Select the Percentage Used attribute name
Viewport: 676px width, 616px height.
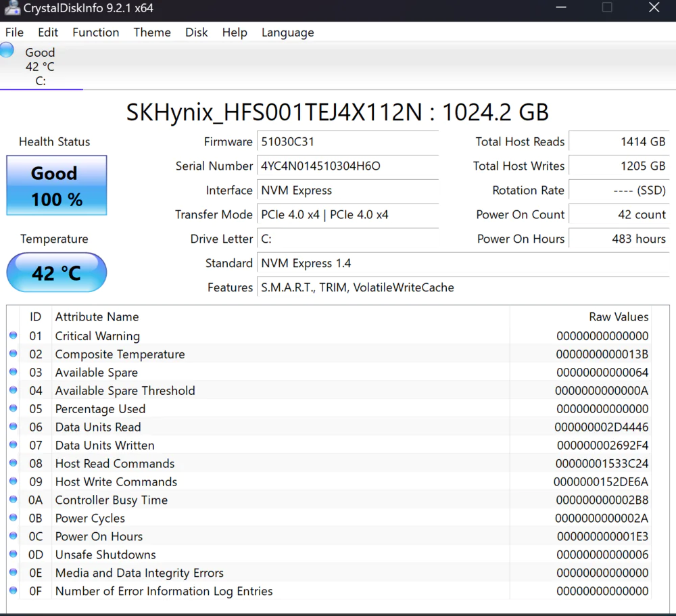tap(100, 409)
